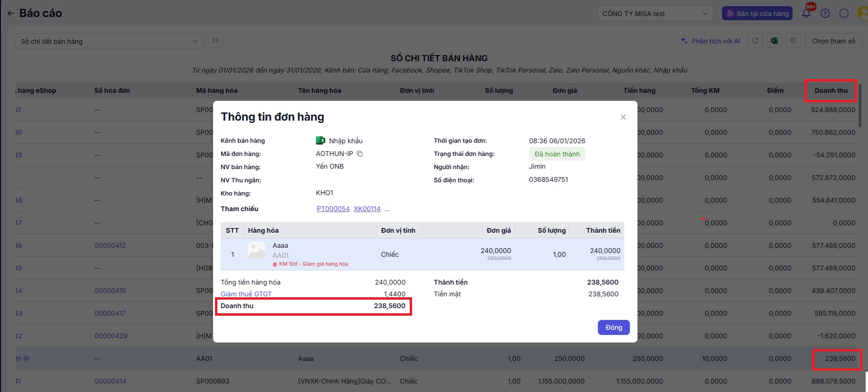This screenshot has height=392, width=868.
Task: Copy the order code AOTHUN-IP
Action: click(360, 154)
